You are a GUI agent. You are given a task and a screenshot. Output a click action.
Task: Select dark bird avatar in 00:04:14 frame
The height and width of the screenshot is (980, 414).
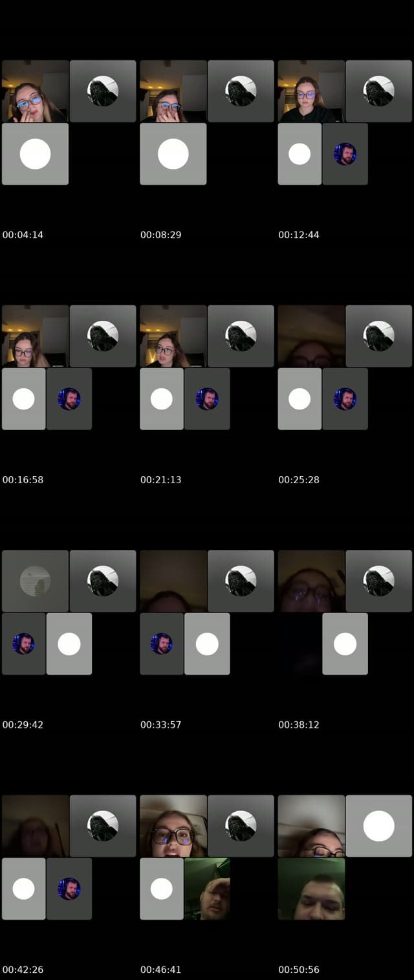[103, 91]
